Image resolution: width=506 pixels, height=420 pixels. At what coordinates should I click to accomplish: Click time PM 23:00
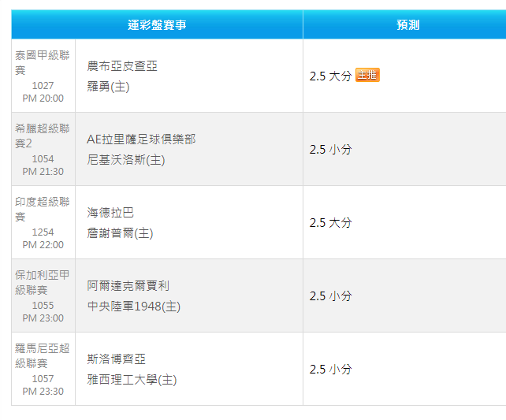(x=43, y=318)
